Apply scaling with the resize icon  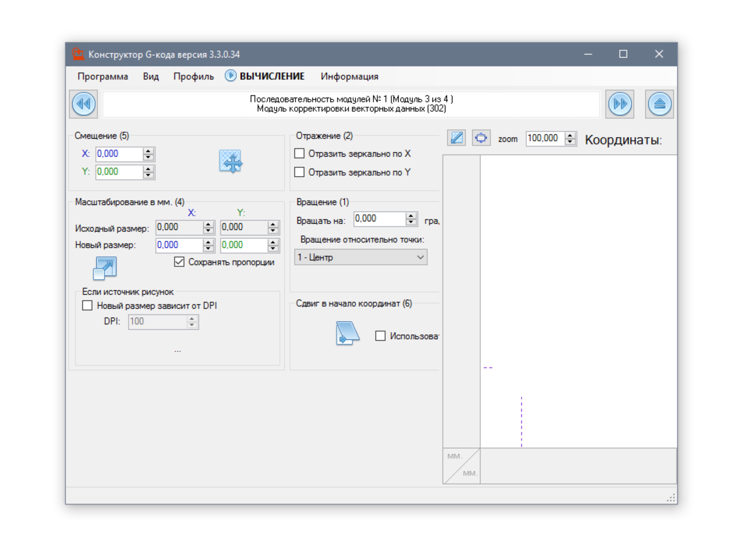click(x=105, y=268)
